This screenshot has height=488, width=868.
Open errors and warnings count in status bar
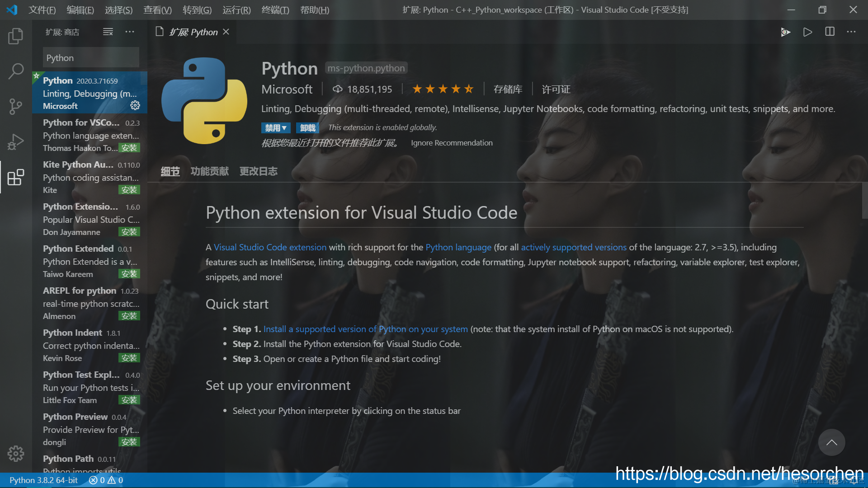(x=106, y=480)
